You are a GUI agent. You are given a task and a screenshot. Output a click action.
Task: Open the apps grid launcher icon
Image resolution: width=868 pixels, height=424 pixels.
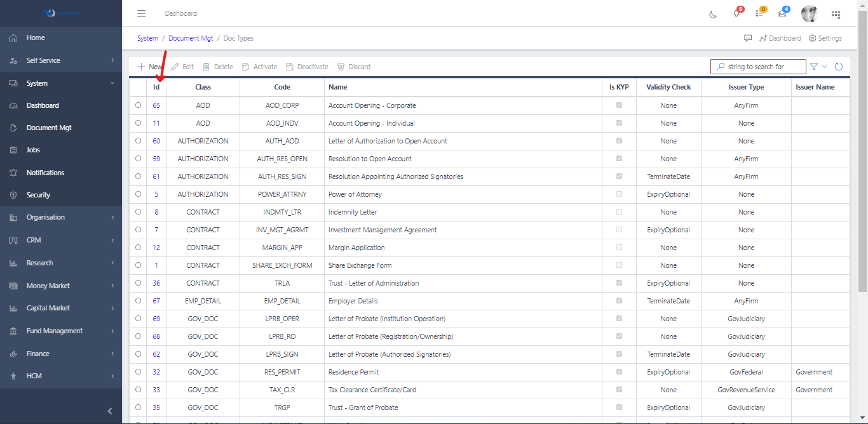(836, 13)
